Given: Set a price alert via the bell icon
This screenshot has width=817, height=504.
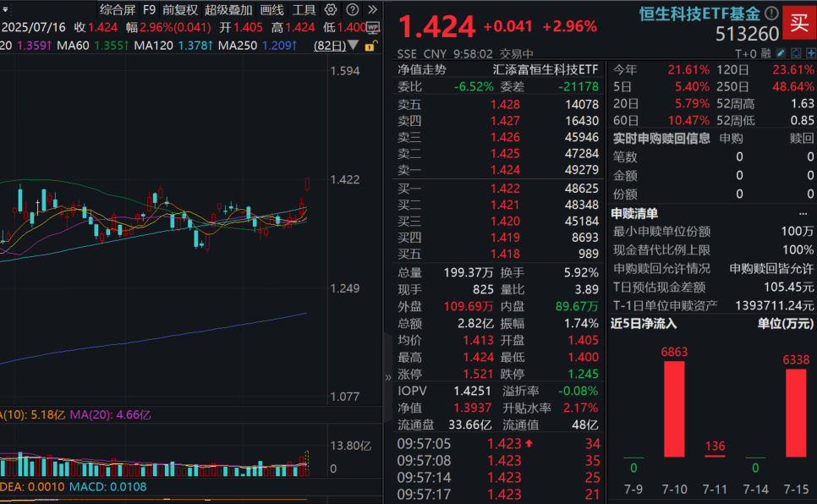Looking at the screenshot, I should coord(796,52).
